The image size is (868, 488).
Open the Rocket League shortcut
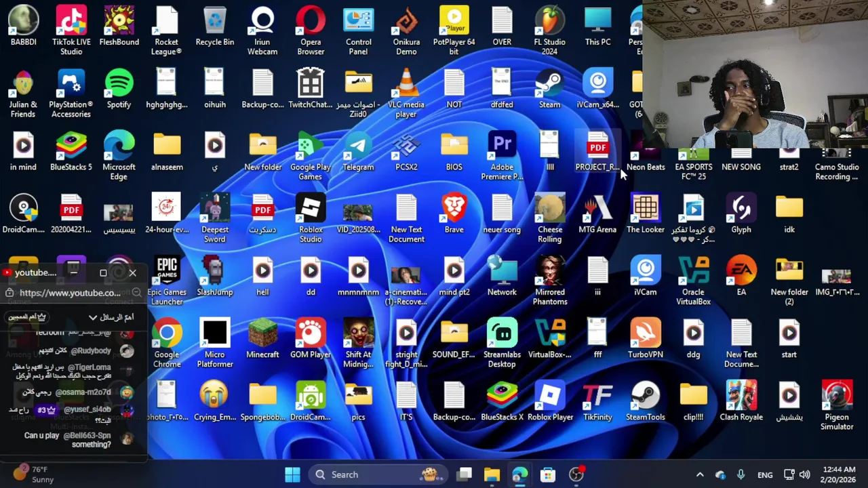tap(167, 30)
